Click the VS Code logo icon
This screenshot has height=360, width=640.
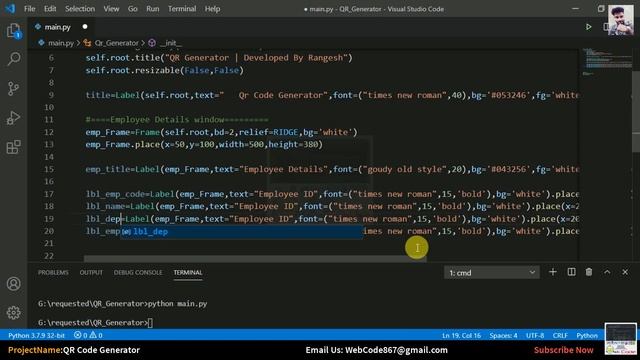point(10,9)
